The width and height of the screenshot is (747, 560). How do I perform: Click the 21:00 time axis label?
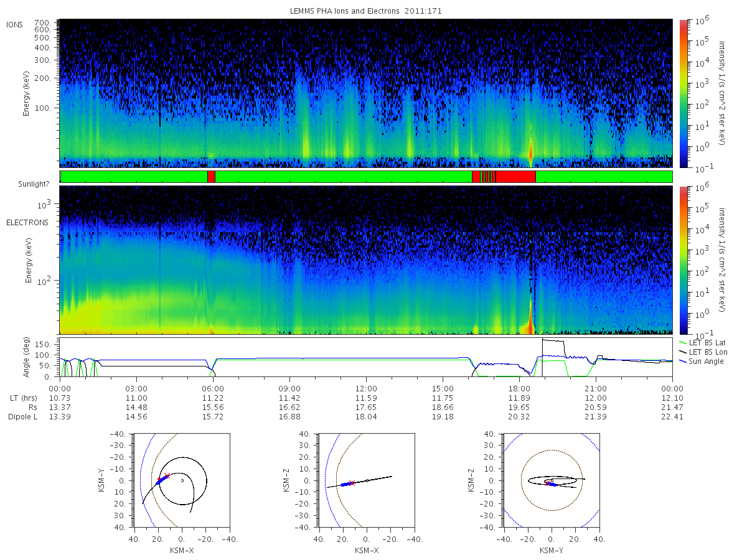[596, 388]
